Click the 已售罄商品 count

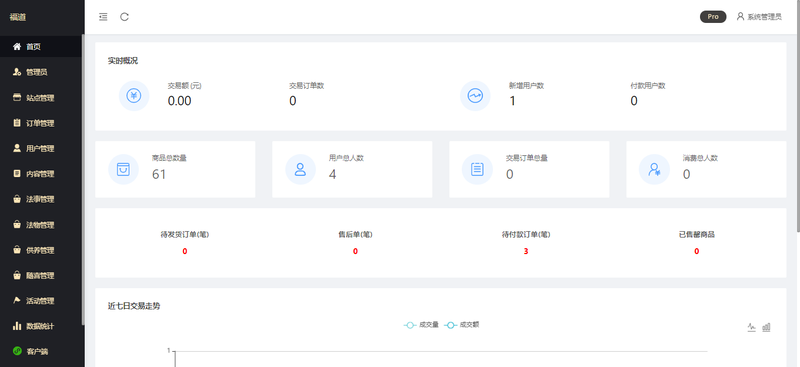tap(696, 251)
